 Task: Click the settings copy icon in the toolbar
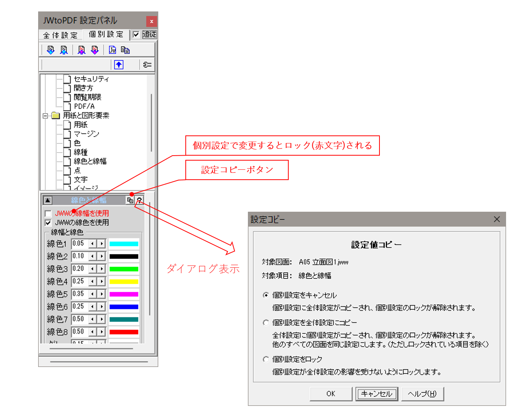coord(126,50)
